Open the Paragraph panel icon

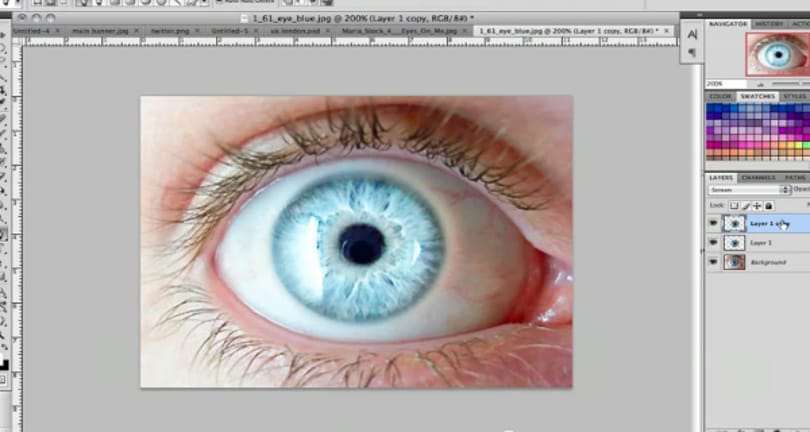(x=692, y=53)
